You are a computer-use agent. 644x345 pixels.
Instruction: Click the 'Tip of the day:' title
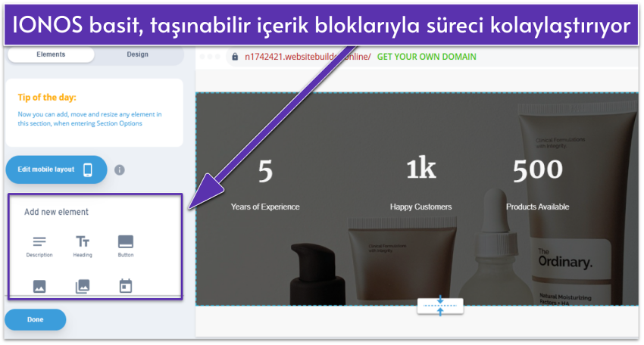click(x=47, y=98)
